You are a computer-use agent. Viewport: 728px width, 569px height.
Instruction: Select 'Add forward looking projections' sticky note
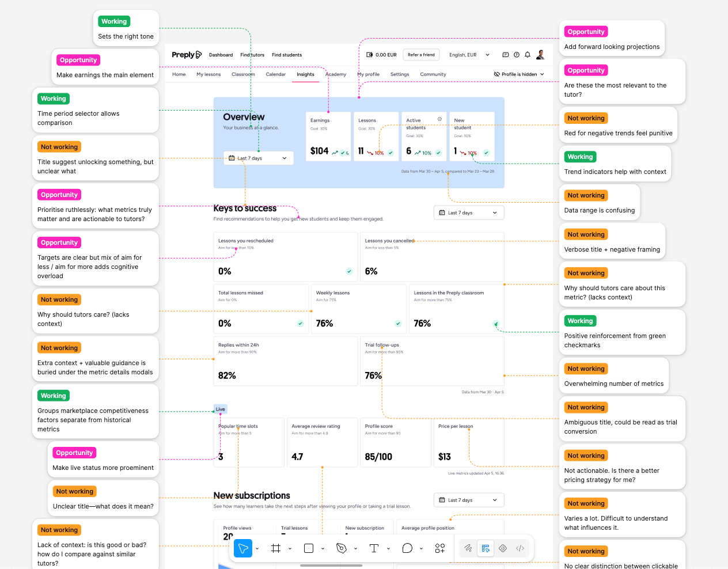tap(612, 38)
